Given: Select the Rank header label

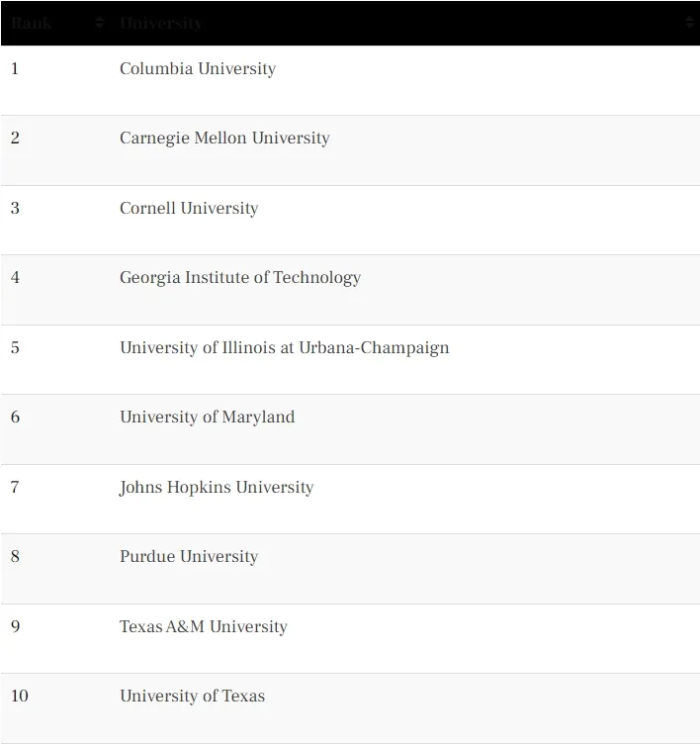Looking at the screenshot, I should click(x=31, y=23).
